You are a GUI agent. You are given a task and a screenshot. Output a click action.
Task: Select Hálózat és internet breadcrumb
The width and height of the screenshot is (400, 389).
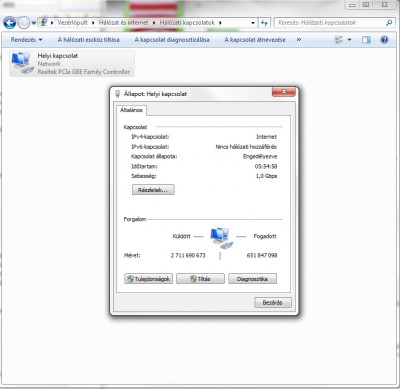click(123, 23)
